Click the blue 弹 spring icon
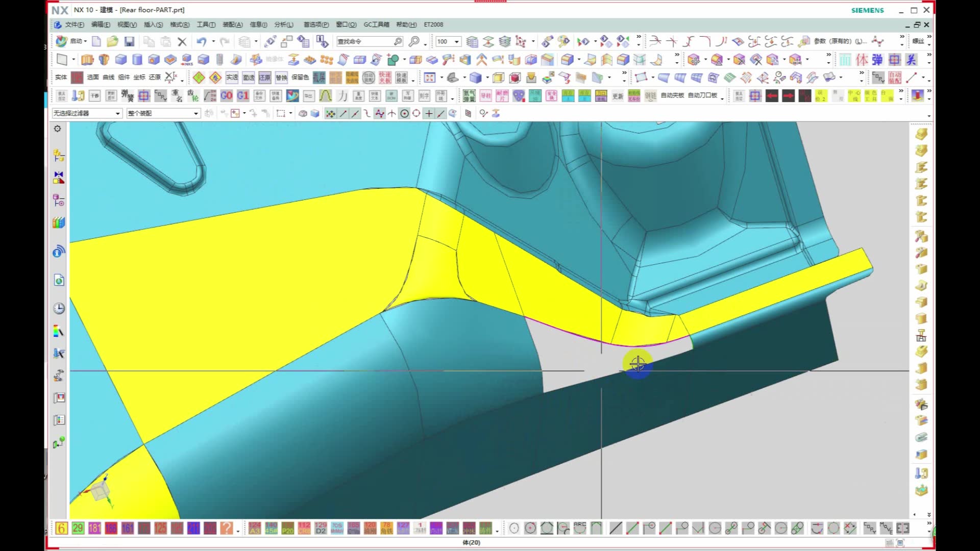 (877, 60)
